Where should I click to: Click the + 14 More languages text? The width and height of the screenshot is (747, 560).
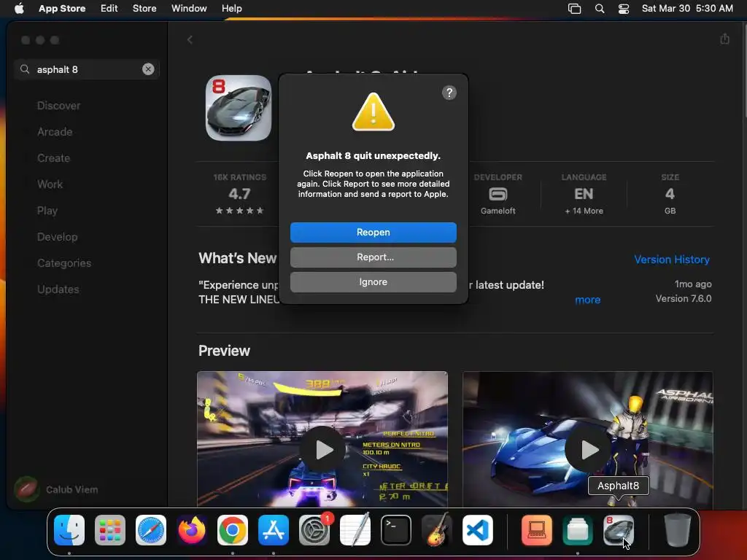tap(584, 211)
